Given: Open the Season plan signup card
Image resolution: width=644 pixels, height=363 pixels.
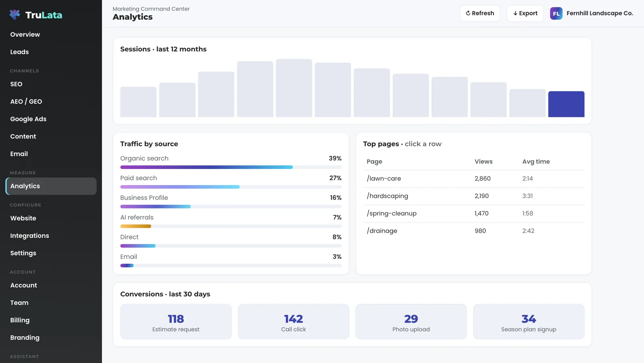Looking at the screenshot, I should [x=528, y=322].
